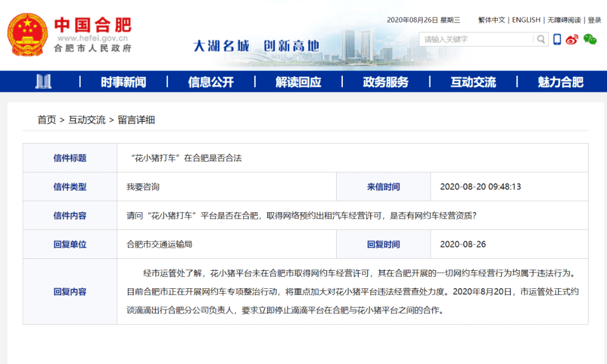Select timestamp 2020-08-20 09:48:13
Image resolution: width=607 pixels, height=364 pixels.
481,187
